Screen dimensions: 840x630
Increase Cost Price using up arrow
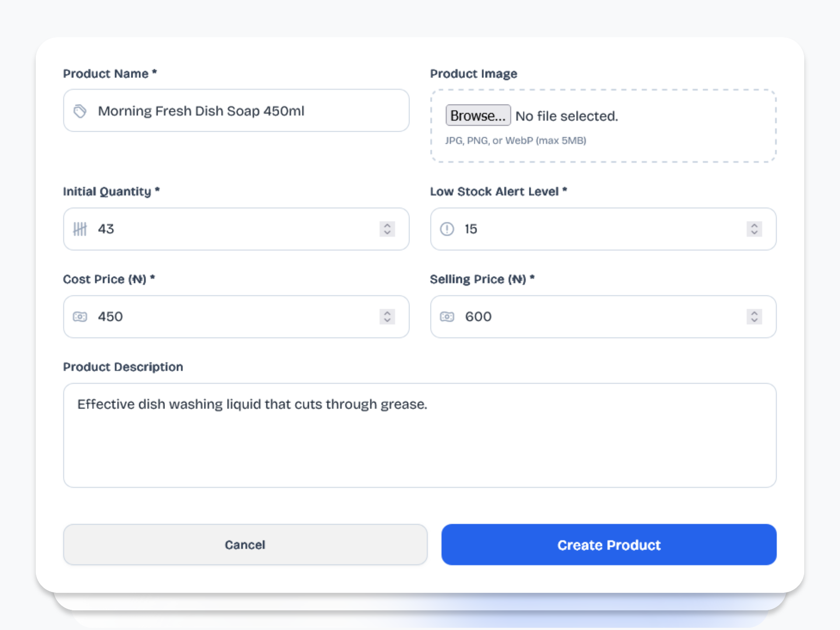click(x=387, y=312)
